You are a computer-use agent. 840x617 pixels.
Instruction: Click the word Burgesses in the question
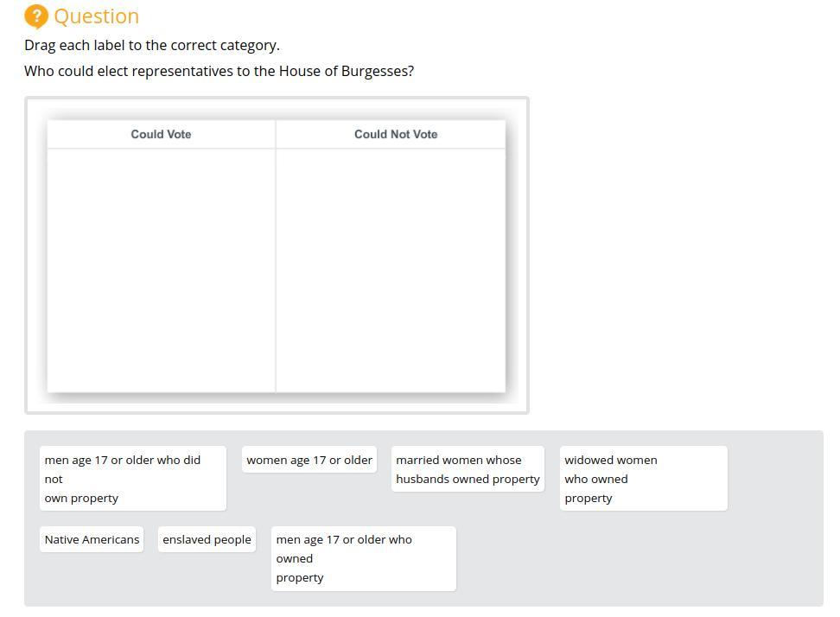coord(377,71)
